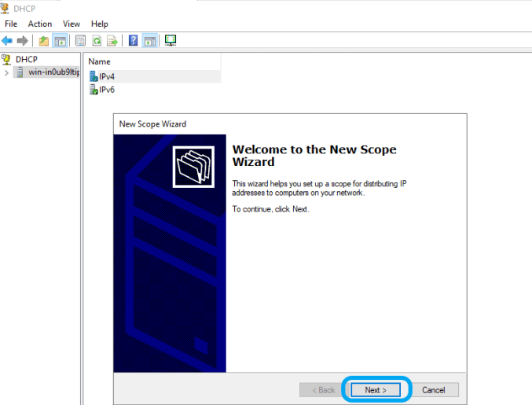Click the Up one level folder icon
The image size is (532, 405).
[x=44, y=41]
